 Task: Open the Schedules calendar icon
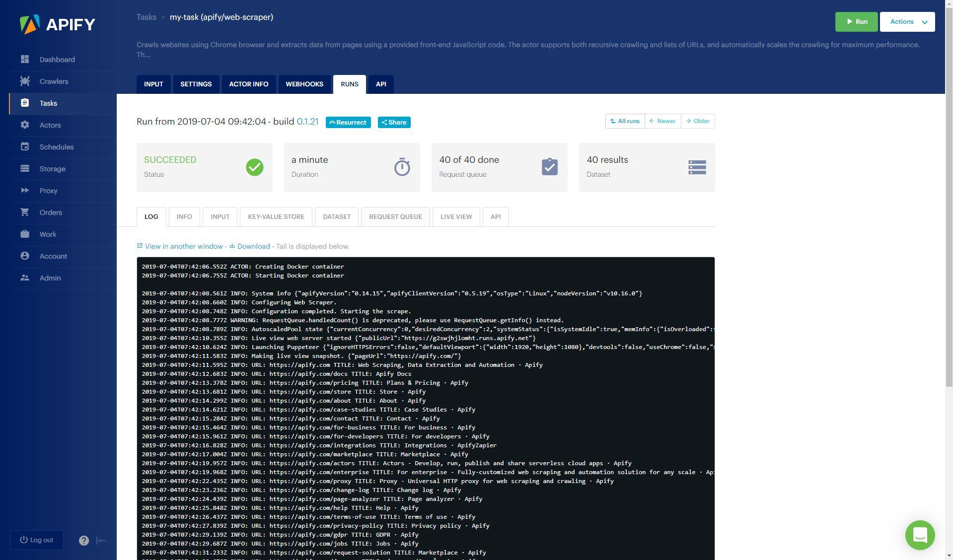coord(25,146)
